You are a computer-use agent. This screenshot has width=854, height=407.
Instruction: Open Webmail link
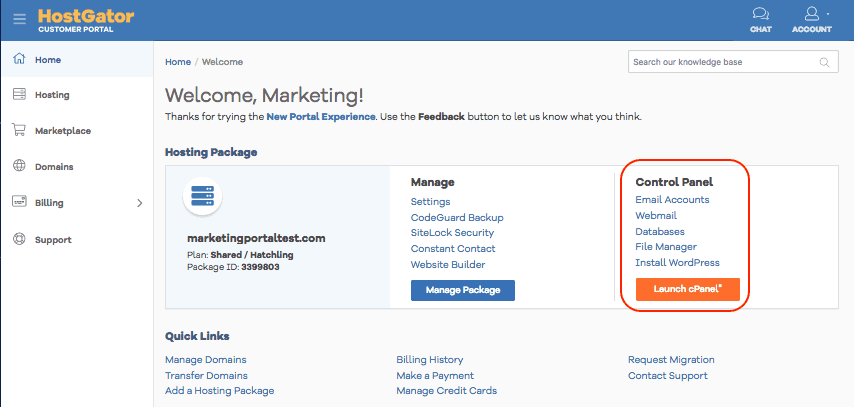(656, 216)
